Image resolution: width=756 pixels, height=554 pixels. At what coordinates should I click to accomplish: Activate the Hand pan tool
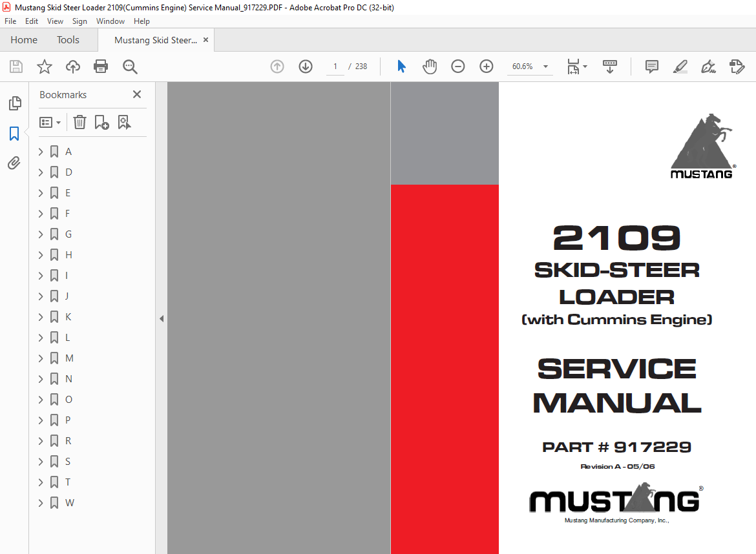click(x=430, y=67)
